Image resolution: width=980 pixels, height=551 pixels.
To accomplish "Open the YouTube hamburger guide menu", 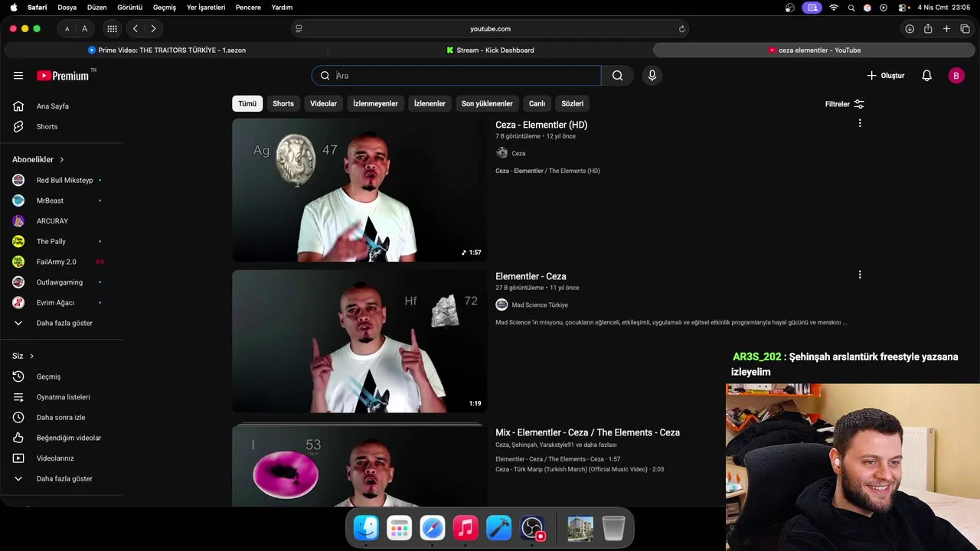I will (18, 76).
